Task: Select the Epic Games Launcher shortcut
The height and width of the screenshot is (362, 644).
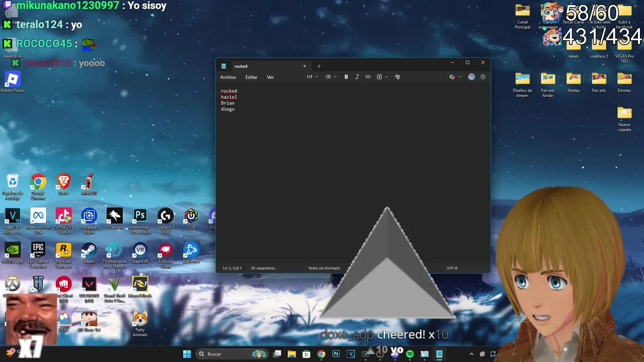Action: point(38,255)
